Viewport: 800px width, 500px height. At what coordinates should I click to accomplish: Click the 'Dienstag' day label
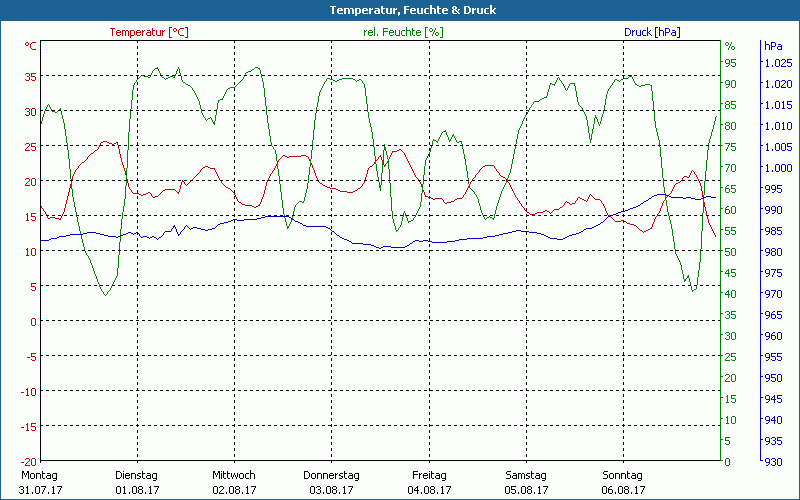click(x=136, y=475)
